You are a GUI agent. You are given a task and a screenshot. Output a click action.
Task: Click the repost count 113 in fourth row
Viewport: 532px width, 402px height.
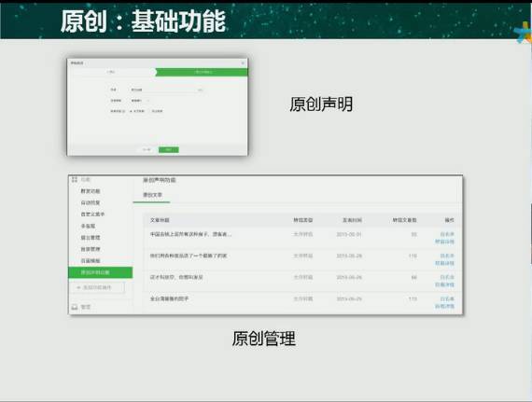[x=413, y=299]
